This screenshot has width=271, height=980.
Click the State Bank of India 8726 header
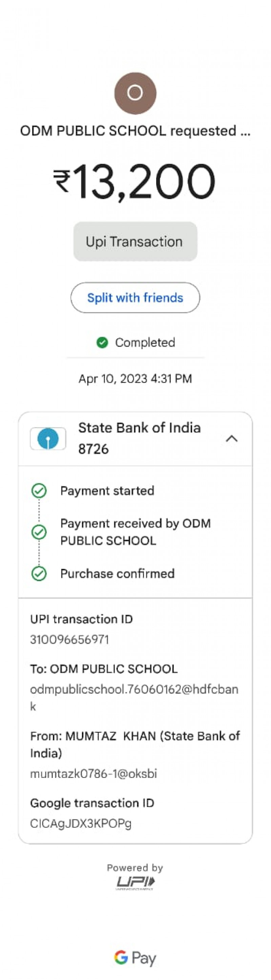click(x=139, y=438)
